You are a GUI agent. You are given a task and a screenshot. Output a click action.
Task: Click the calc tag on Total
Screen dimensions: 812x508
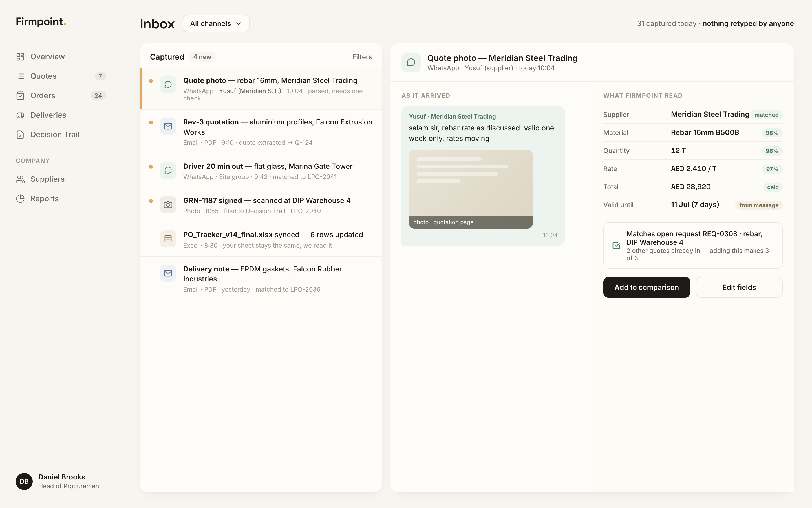click(x=773, y=187)
